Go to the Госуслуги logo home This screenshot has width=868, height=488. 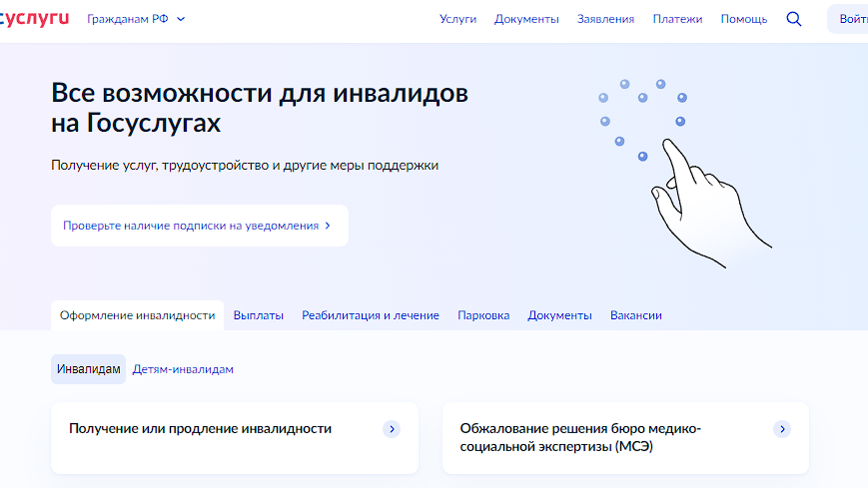point(34,19)
